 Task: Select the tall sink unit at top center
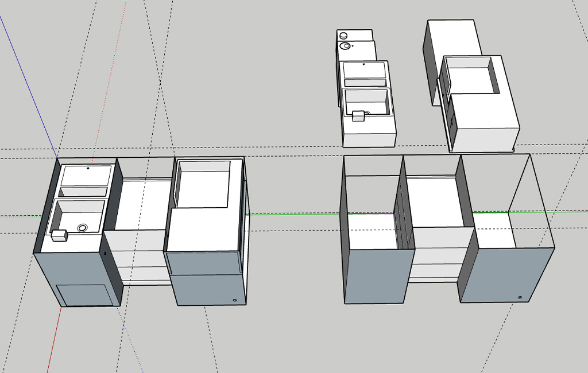[x=365, y=86]
